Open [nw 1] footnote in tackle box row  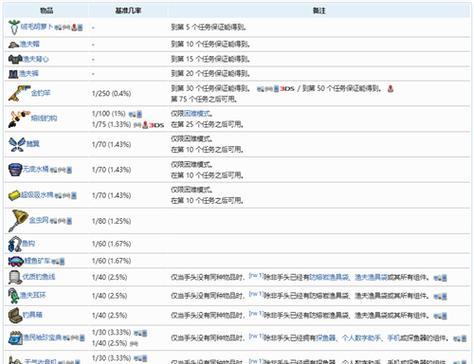click(x=256, y=313)
